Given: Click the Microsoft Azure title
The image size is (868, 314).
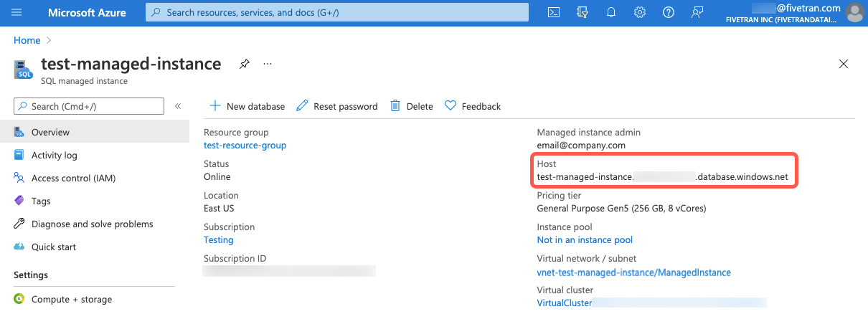Looking at the screenshot, I should [87, 12].
